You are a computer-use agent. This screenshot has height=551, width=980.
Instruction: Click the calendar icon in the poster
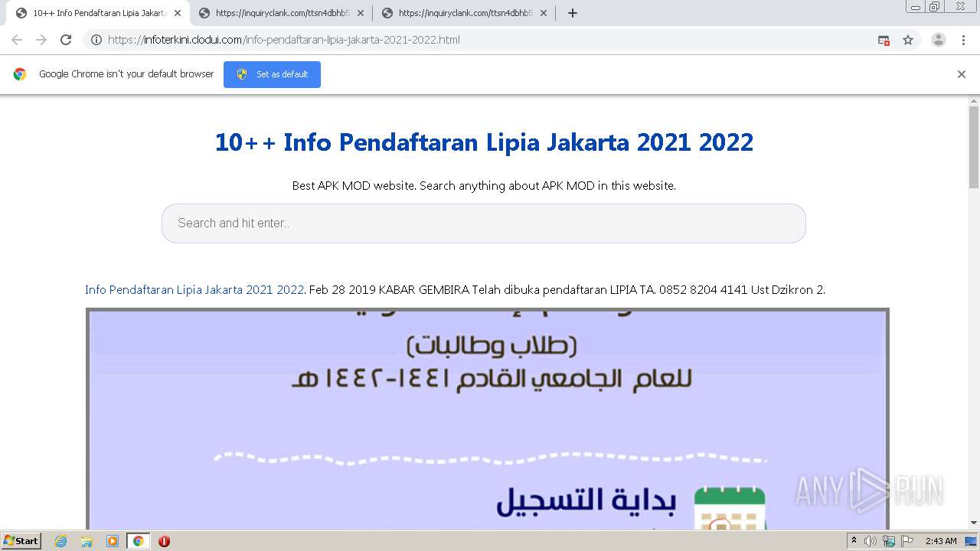pos(730,508)
